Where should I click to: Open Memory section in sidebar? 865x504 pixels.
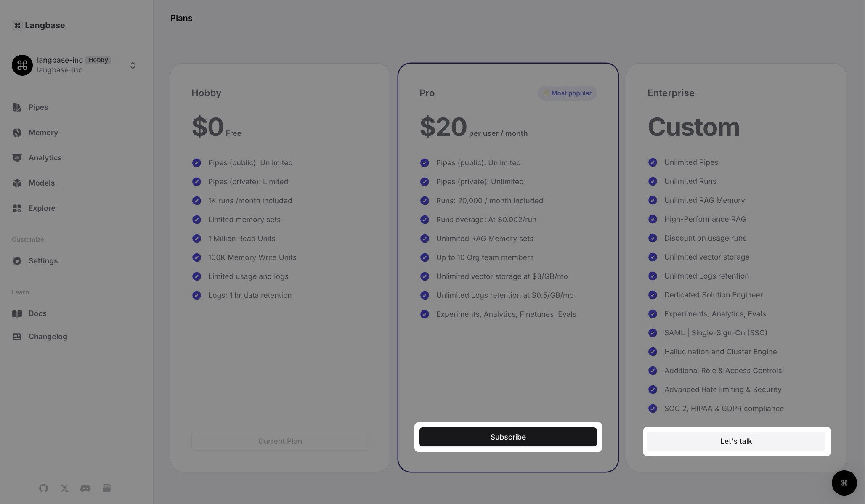tap(42, 132)
